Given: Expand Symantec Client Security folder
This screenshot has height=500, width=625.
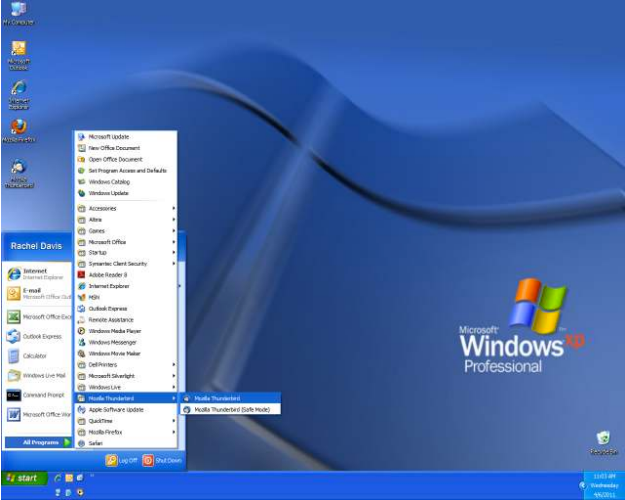Looking at the screenshot, I should [126, 264].
